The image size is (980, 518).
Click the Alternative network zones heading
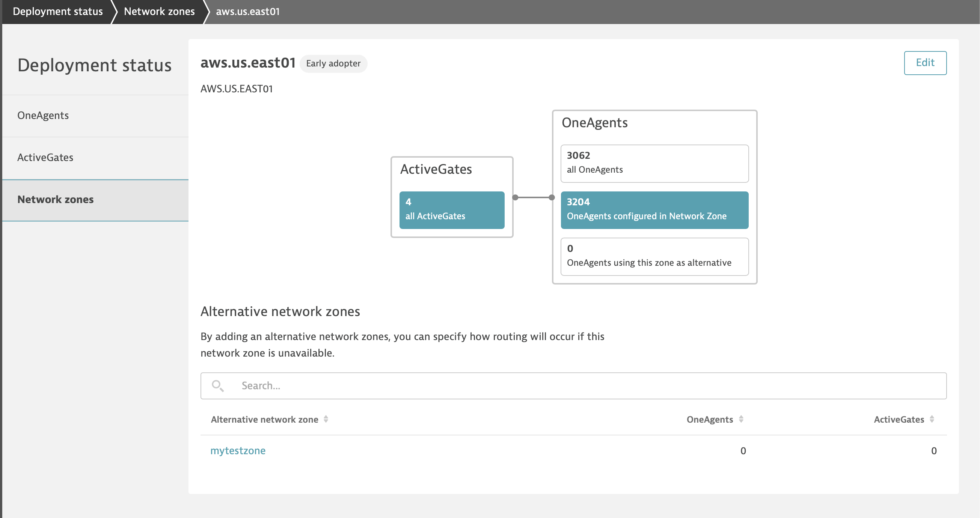(x=280, y=311)
